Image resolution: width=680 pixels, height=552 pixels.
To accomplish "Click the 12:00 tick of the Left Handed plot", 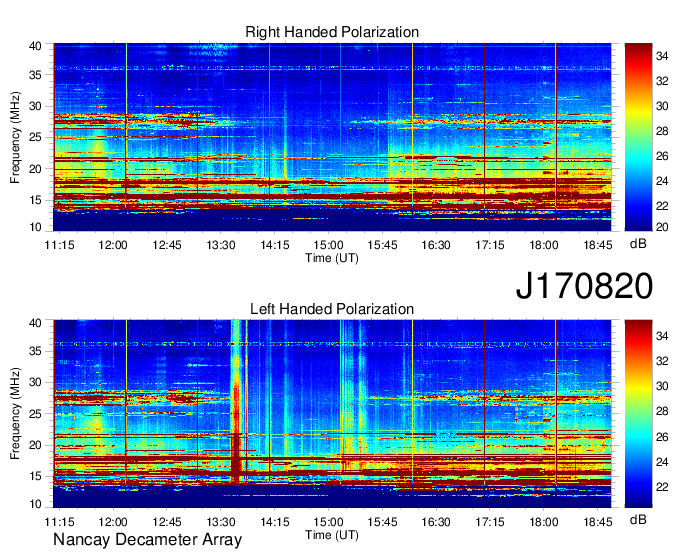I will click(x=113, y=522).
